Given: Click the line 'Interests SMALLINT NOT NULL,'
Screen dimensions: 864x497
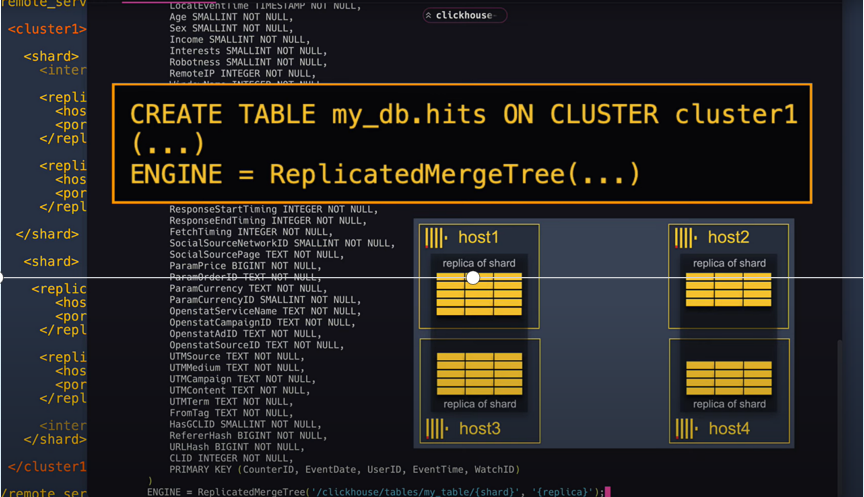Looking at the screenshot, I should (x=249, y=51).
